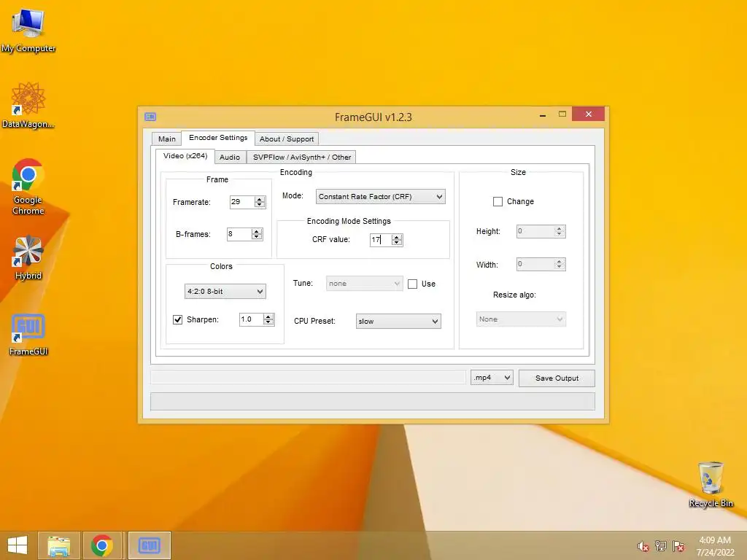Raise the CRF value with up arrow
747x560 pixels.
(x=397, y=237)
